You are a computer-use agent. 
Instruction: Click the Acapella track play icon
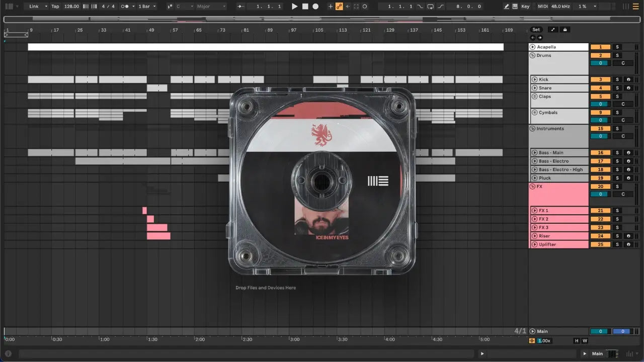(533, 47)
